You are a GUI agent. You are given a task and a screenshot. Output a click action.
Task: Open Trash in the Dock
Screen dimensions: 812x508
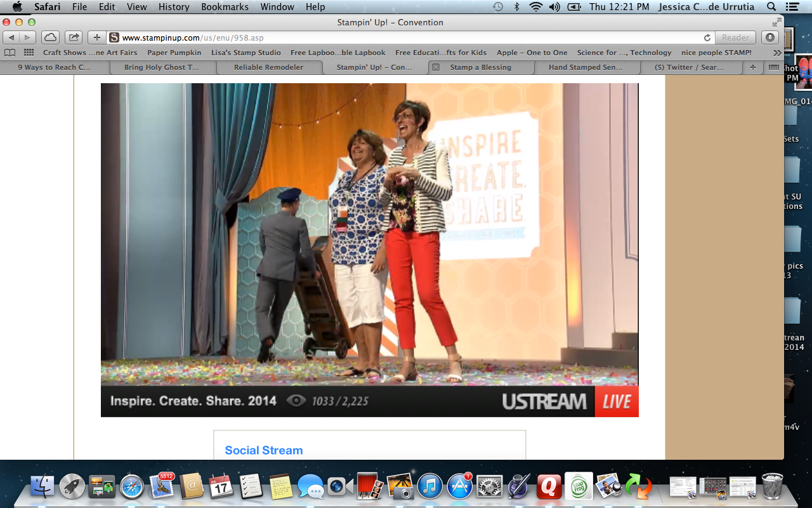click(x=772, y=486)
